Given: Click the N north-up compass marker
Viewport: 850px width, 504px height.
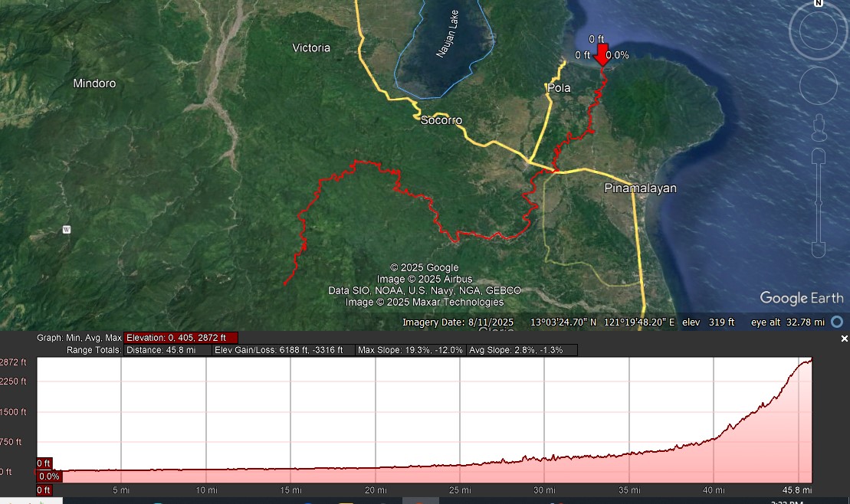Looking at the screenshot, I should pos(819,3).
